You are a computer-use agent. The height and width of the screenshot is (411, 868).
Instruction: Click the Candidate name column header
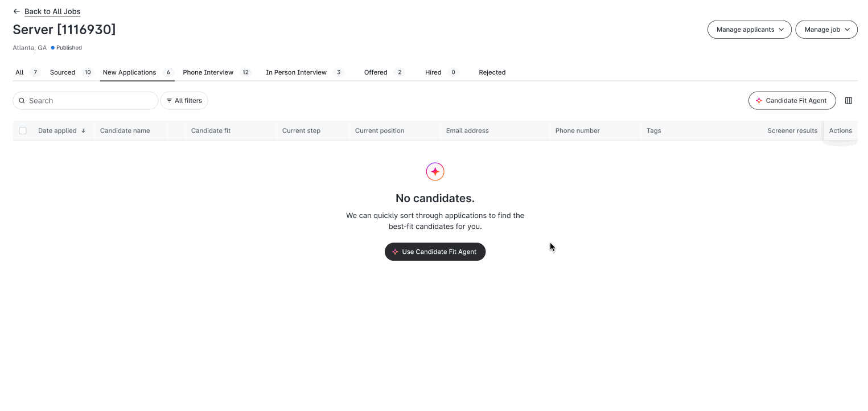[x=125, y=130]
